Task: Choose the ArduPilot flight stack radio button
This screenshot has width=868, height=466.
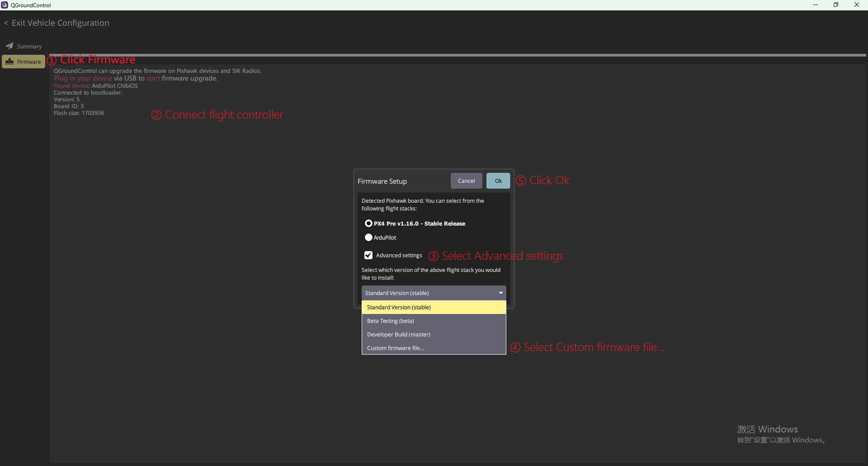Action: click(368, 238)
